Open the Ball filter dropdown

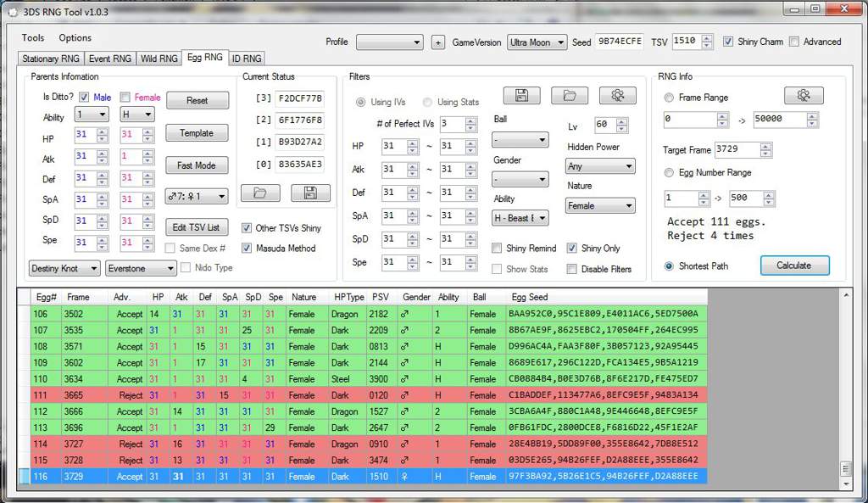(520, 140)
